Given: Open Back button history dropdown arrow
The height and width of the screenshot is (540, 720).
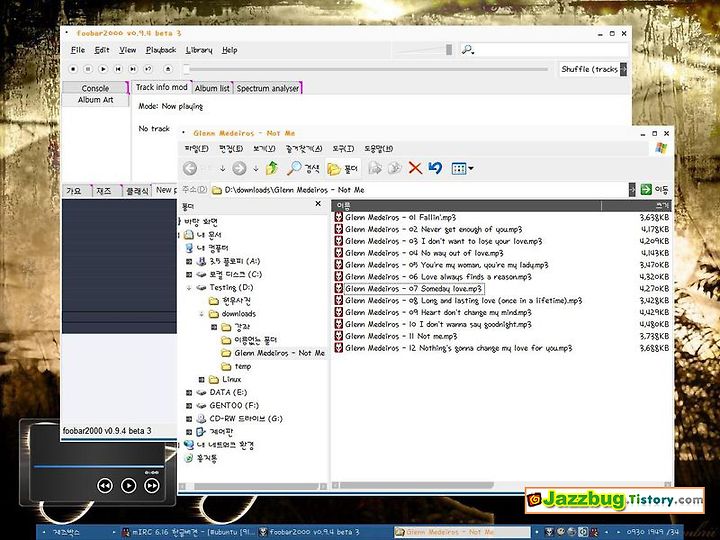Looking at the screenshot, I should 223,169.
